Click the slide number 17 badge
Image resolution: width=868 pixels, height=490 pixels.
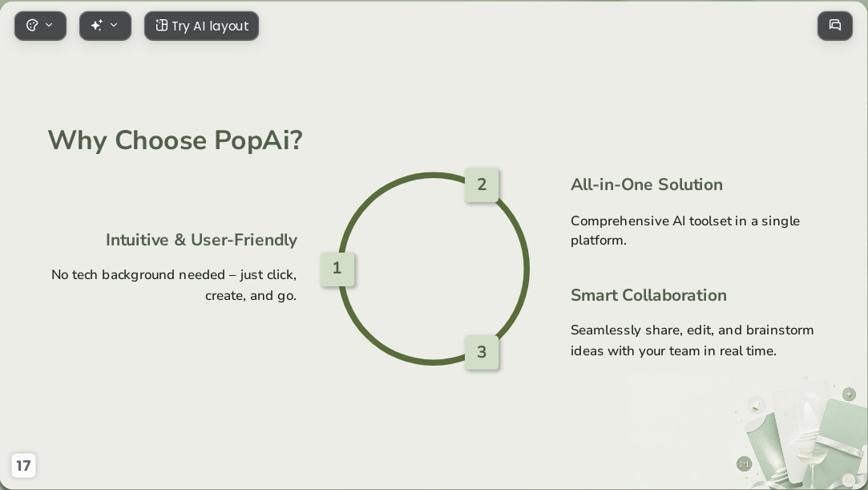[23, 465]
